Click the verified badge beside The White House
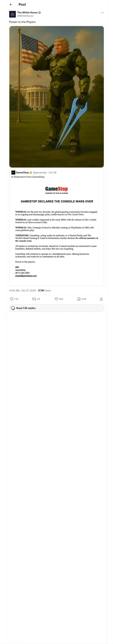 (40, 13)
